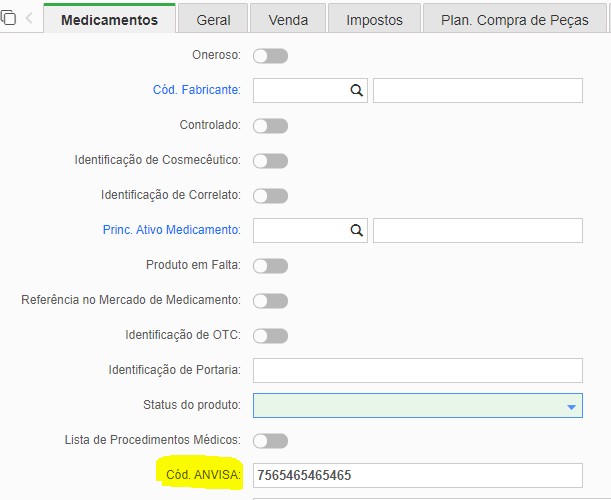The width and height of the screenshot is (611, 500).
Task: Click the left chevron before the tabs
Action: tap(29, 18)
